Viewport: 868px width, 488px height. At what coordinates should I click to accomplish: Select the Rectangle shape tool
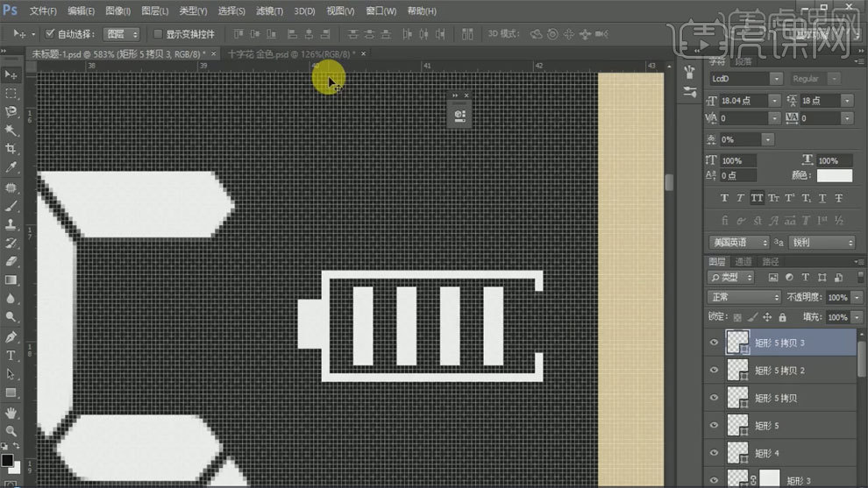[x=11, y=393]
